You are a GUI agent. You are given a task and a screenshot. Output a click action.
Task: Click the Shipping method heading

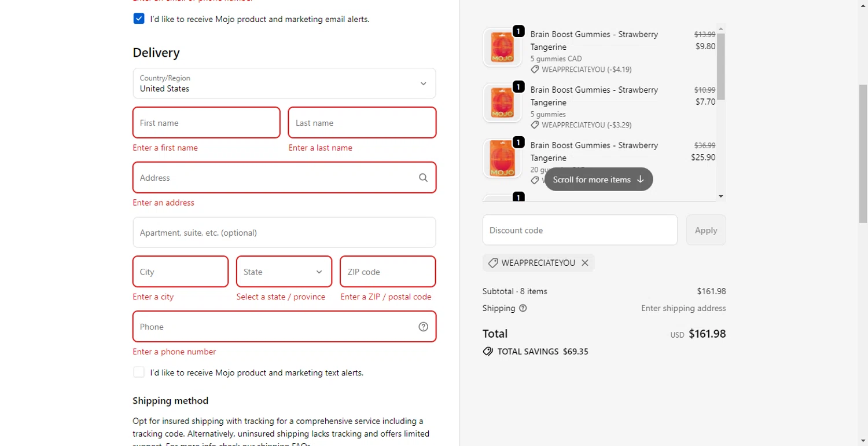170,401
